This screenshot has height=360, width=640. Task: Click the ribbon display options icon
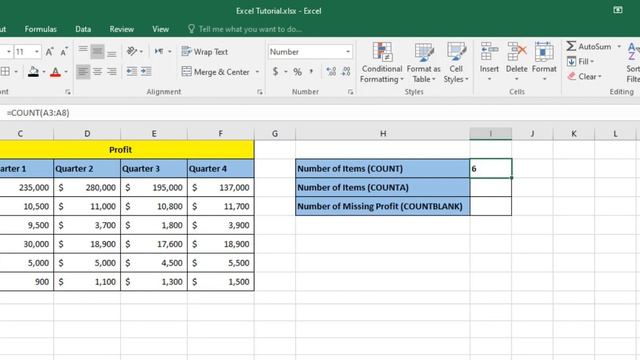pos(618,10)
